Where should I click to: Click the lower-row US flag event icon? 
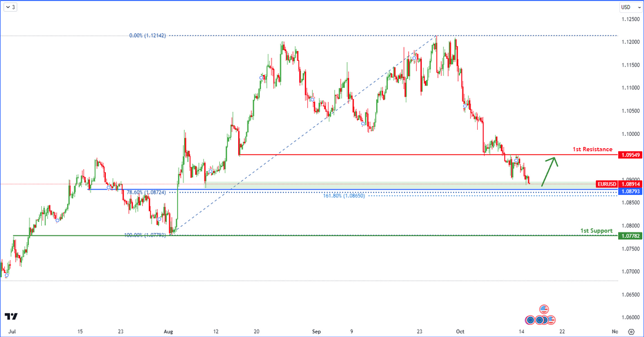coord(551,320)
